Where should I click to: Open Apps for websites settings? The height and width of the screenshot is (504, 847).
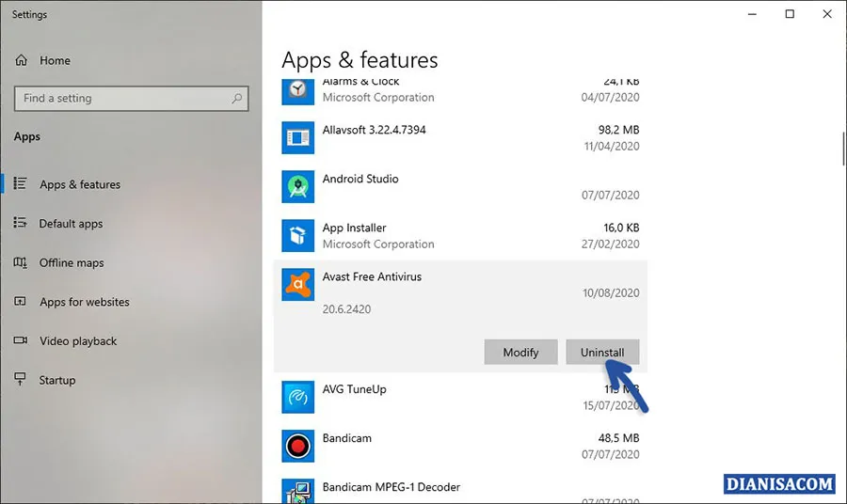click(x=85, y=302)
